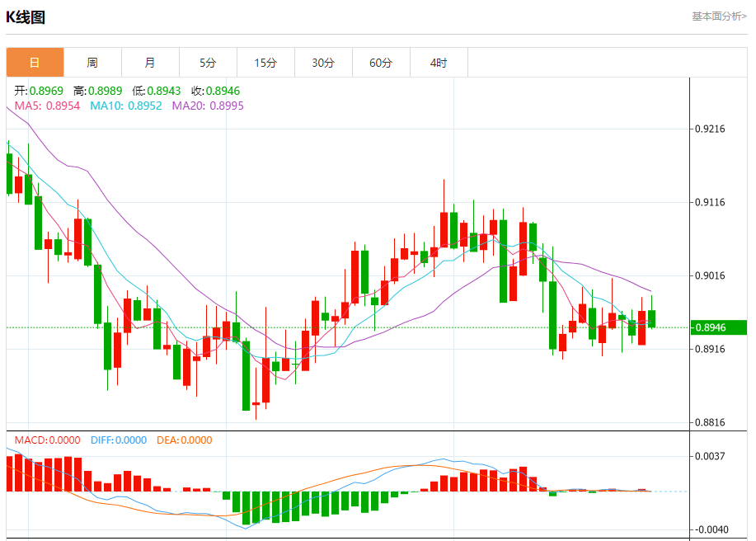The image size is (756, 541).
Task: Open the 60分 chart tab
Action: [382, 63]
